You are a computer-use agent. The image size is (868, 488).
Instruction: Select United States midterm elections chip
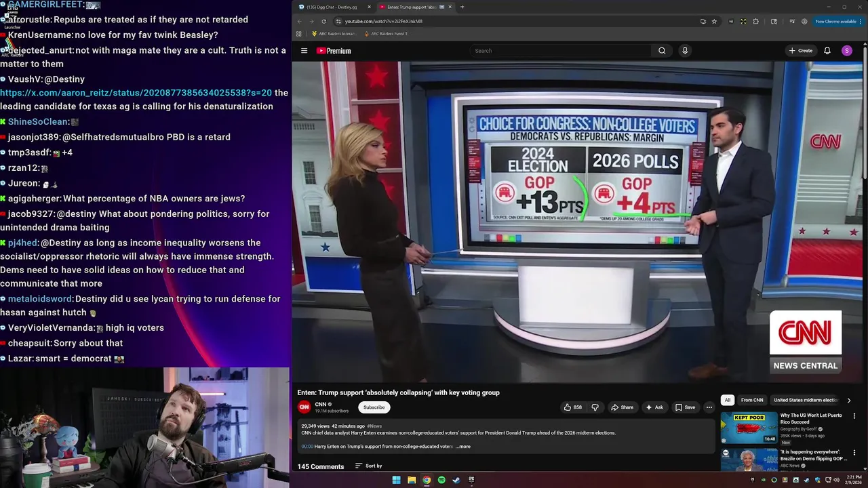806,400
